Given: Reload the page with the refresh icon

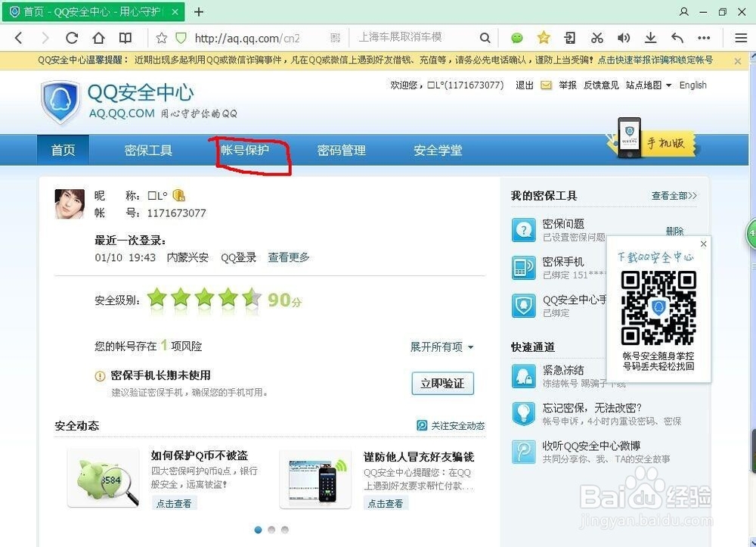Looking at the screenshot, I should point(72,38).
